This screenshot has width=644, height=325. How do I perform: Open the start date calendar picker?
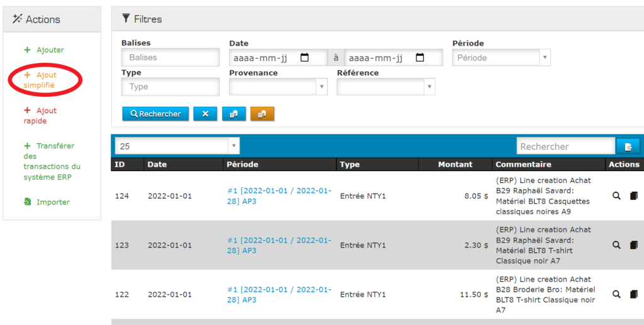(305, 58)
